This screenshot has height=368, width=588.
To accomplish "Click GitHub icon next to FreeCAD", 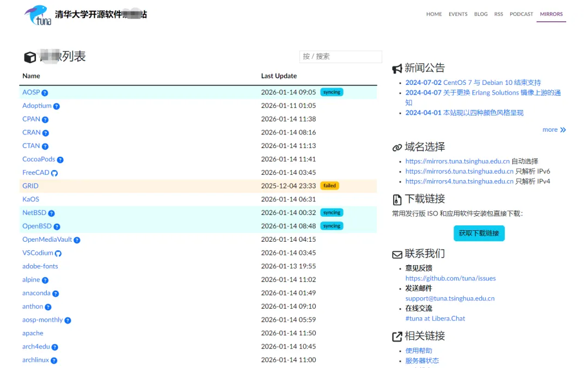I will tap(54, 173).
